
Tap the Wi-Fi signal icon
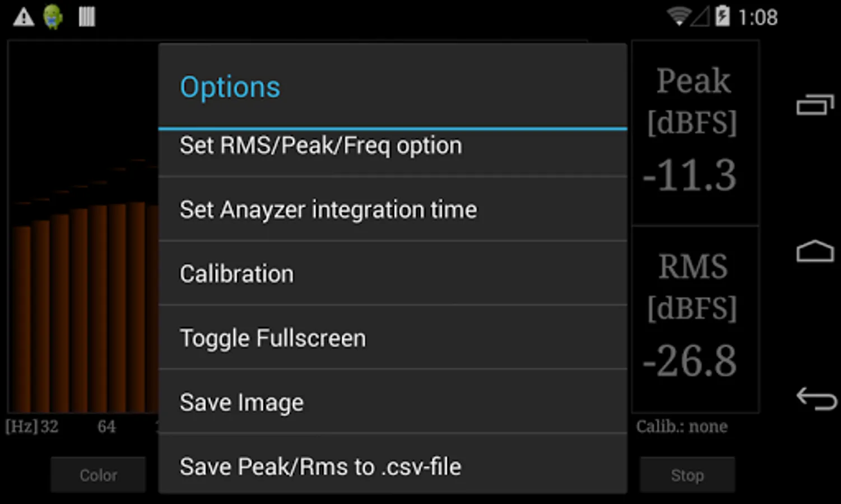pos(679,17)
